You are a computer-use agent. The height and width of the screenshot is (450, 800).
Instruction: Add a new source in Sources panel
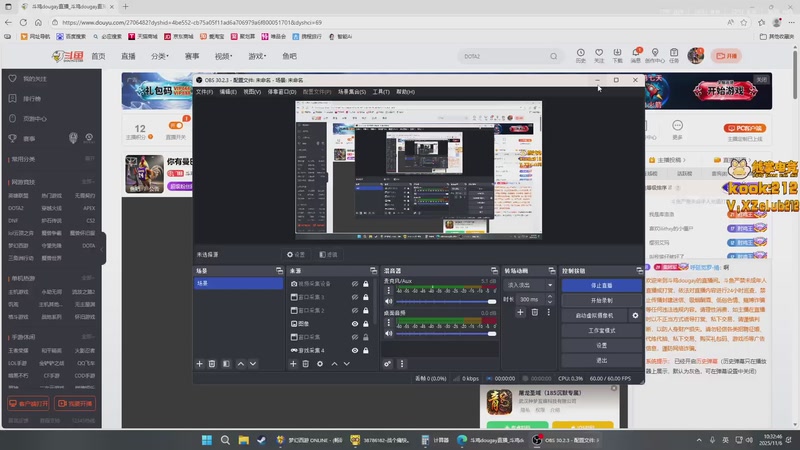(x=293, y=364)
